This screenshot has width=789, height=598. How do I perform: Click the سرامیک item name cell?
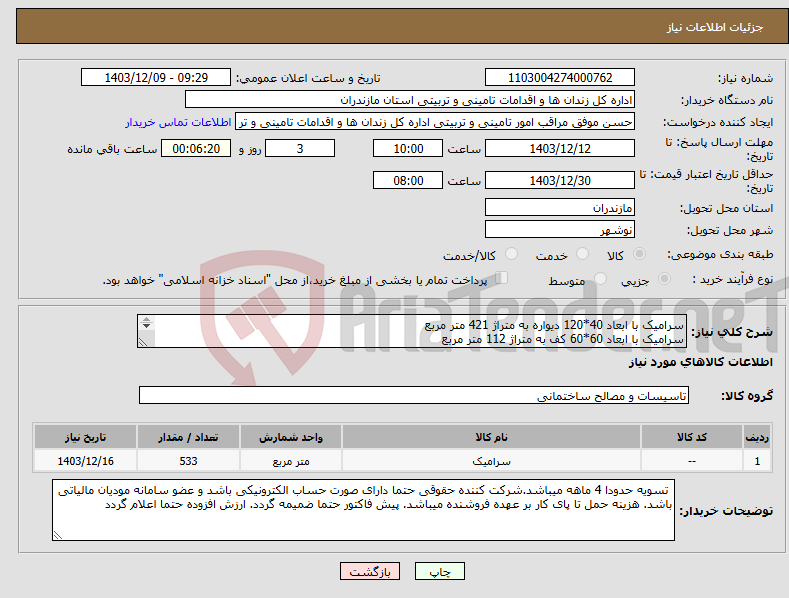click(491, 461)
